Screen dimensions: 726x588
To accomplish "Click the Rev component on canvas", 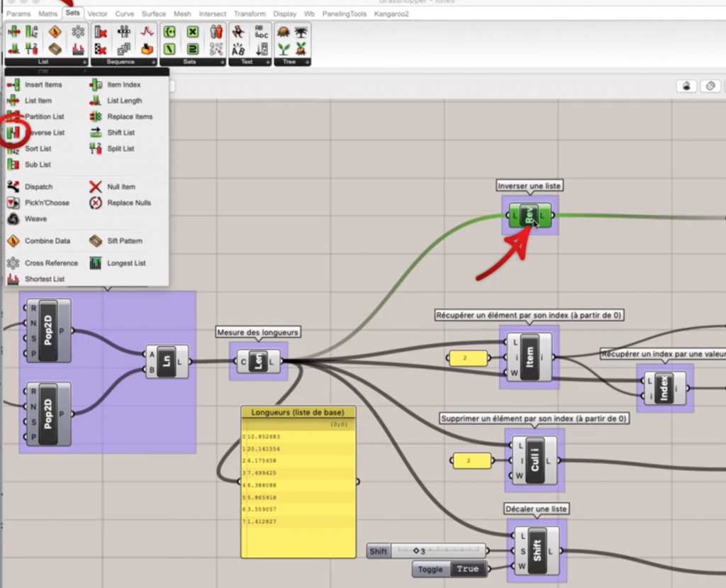I will [x=529, y=215].
